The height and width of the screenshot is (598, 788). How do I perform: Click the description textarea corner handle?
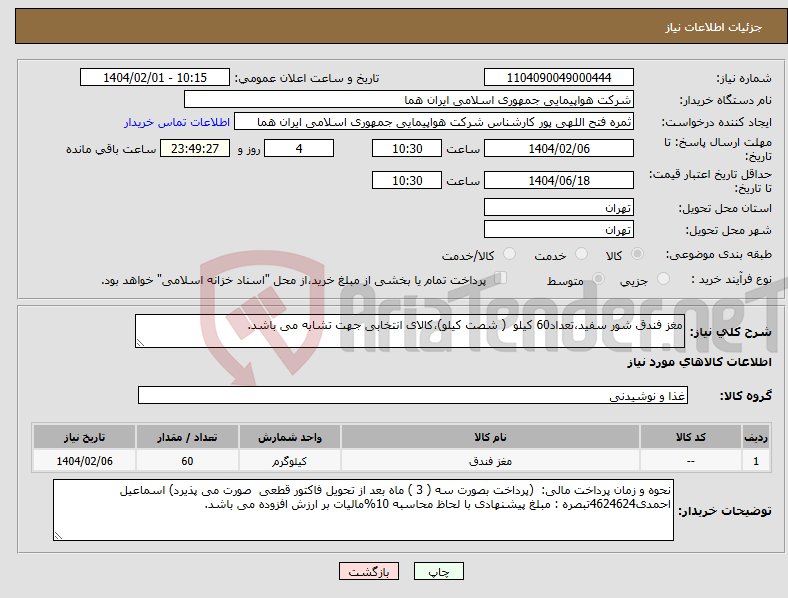(x=140, y=343)
